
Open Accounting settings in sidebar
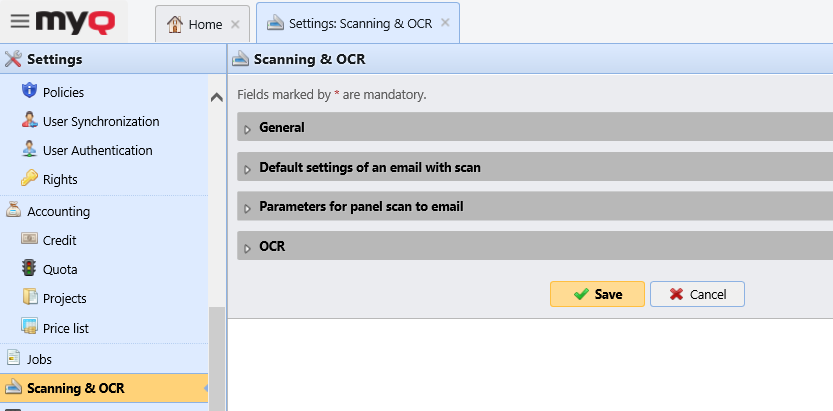tap(58, 211)
